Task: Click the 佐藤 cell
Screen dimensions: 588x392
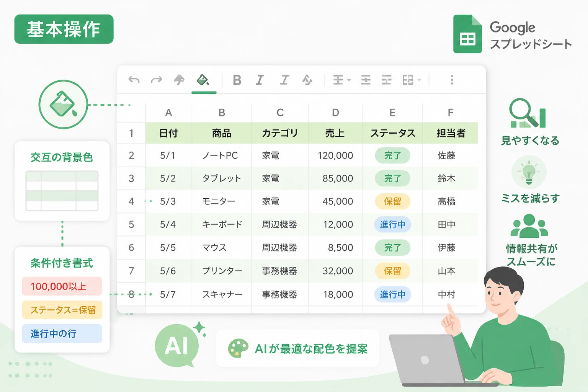Action: click(451, 155)
